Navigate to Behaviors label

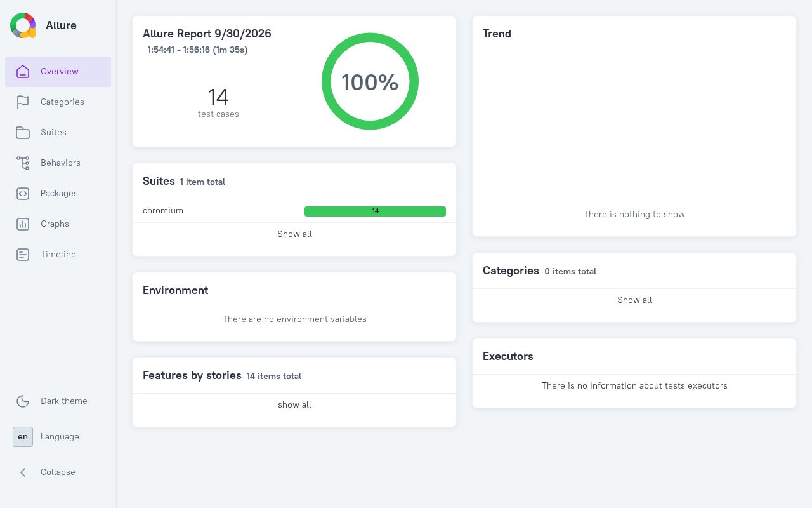pos(60,163)
